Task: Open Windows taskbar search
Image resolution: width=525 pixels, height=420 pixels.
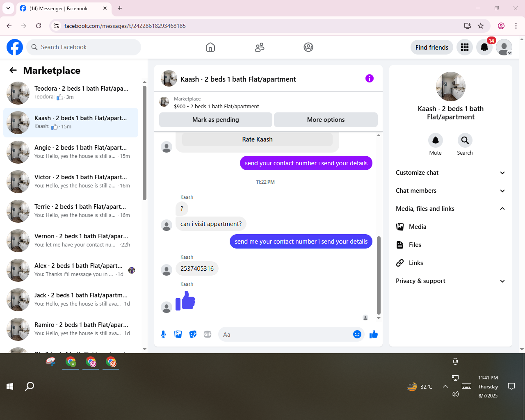Action: pos(30,386)
